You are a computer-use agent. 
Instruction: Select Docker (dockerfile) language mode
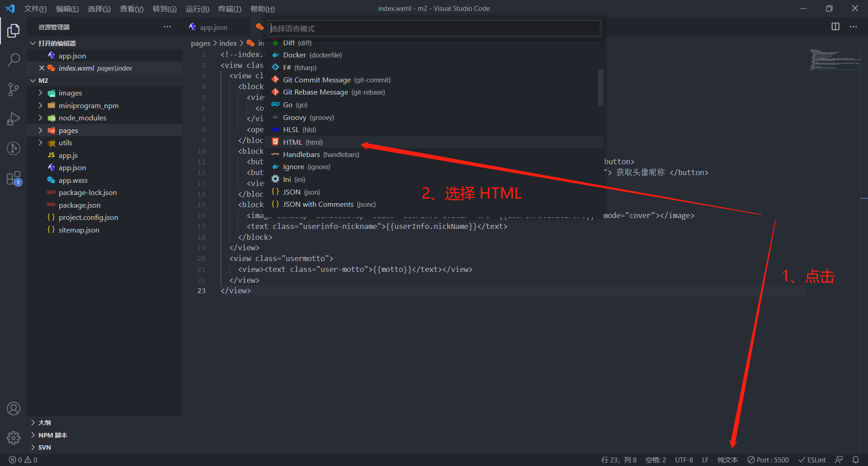[434, 55]
